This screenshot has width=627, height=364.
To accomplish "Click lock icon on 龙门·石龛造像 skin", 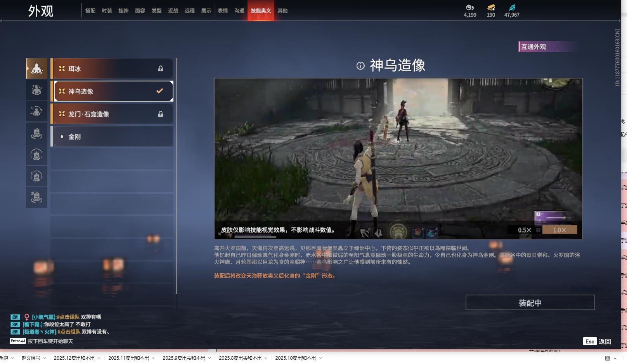I will point(160,114).
